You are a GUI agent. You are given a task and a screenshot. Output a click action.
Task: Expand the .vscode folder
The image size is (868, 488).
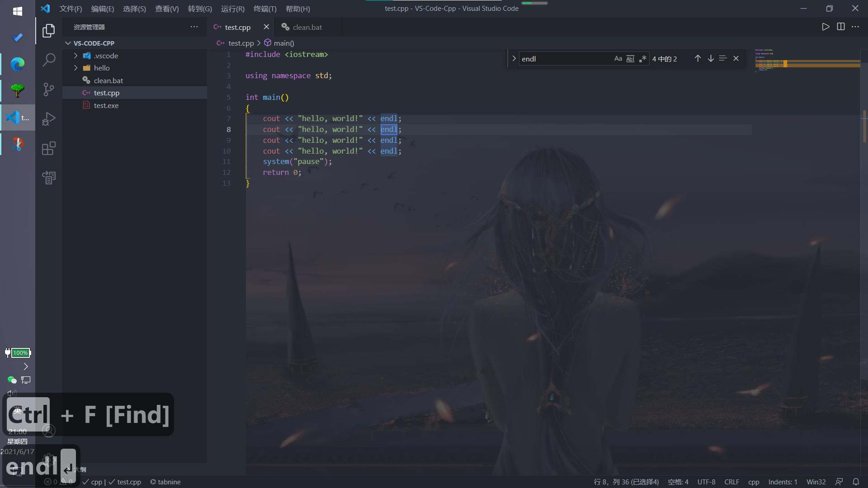(x=75, y=56)
